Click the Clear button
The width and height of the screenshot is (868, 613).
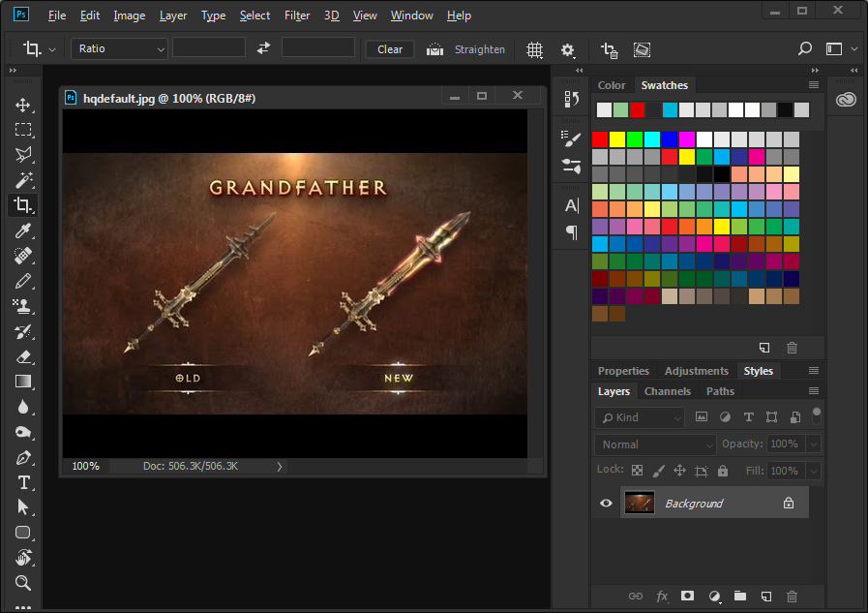coord(390,49)
